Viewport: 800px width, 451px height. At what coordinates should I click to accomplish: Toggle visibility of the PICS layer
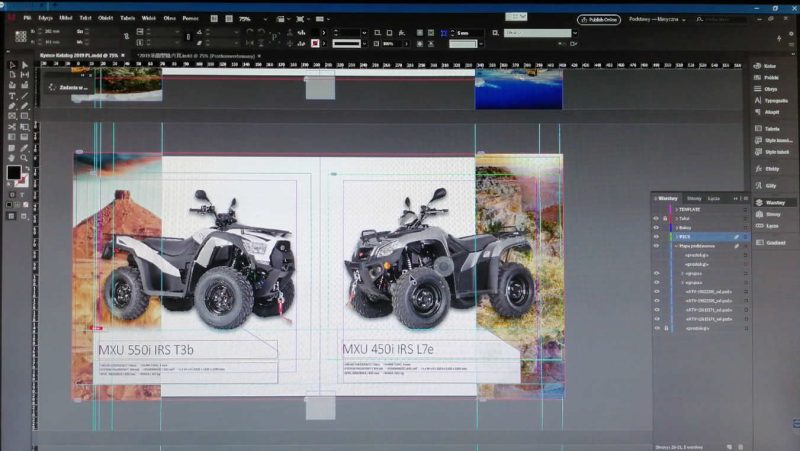click(657, 237)
